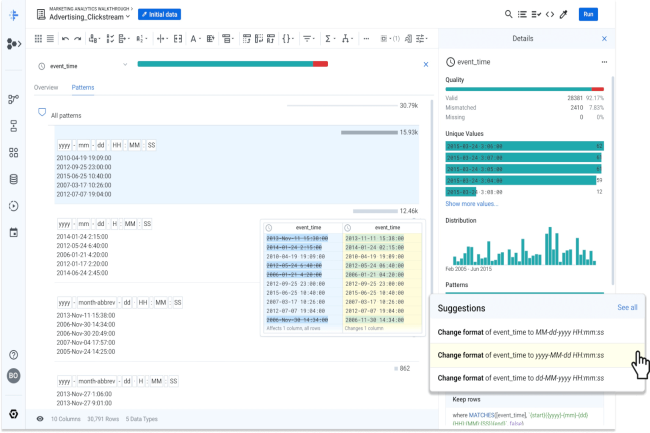Click the Mismatched quality row
The width and height of the screenshot is (650, 433).
pyautogui.click(x=524, y=108)
